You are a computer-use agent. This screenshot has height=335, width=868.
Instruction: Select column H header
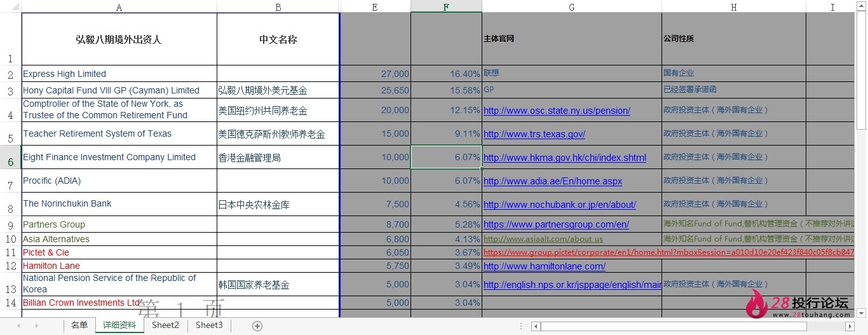(734, 6)
